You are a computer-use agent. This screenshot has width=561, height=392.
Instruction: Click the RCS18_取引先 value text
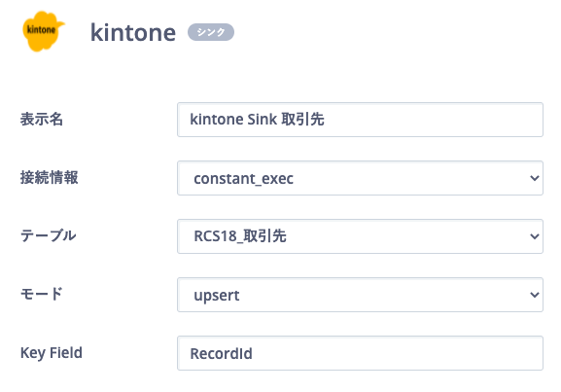click(x=240, y=236)
